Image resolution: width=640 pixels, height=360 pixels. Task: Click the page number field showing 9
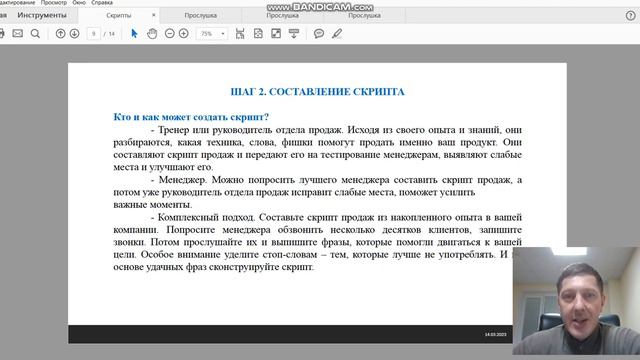(x=93, y=33)
